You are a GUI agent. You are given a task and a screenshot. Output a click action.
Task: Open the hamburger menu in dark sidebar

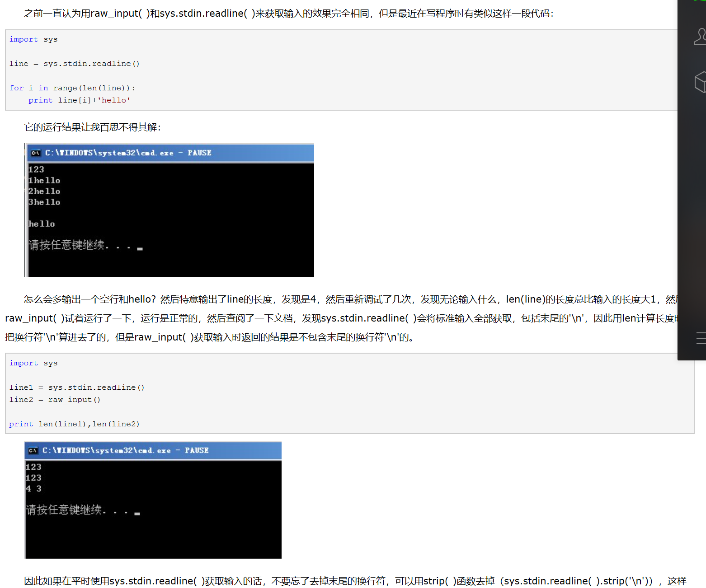click(701, 338)
